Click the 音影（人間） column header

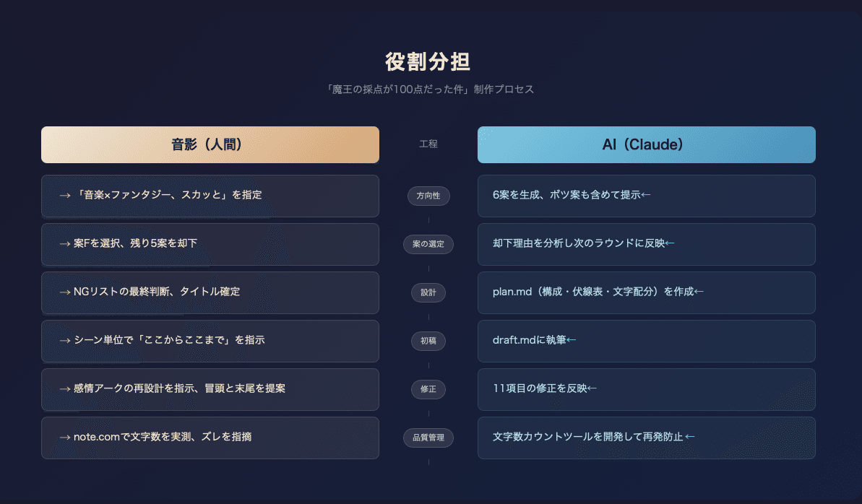point(210,144)
